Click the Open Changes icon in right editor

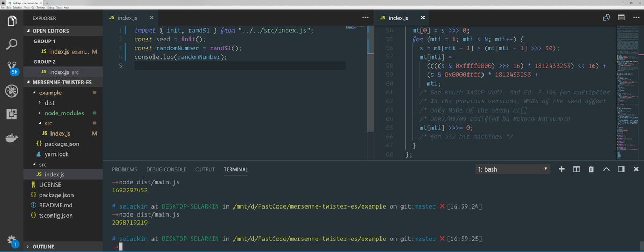(606, 18)
